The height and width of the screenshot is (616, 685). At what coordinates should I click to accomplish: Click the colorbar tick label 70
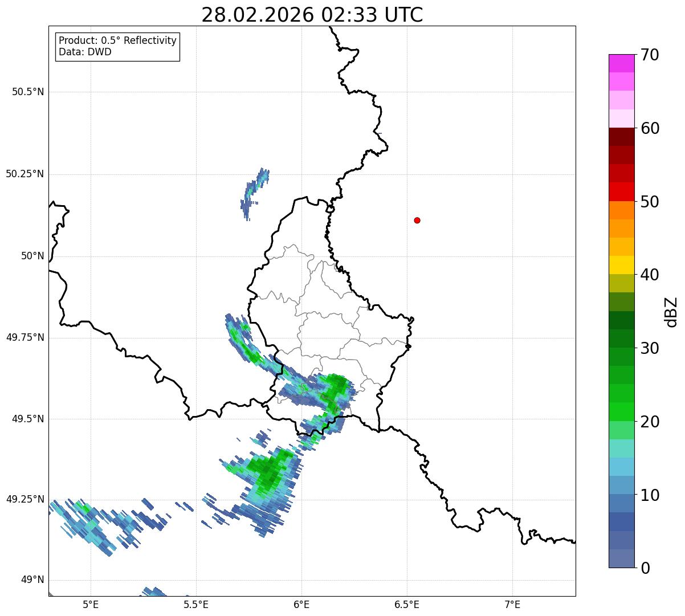(x=650, y=55)
